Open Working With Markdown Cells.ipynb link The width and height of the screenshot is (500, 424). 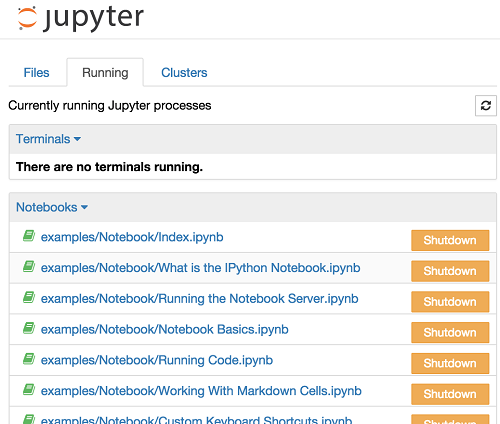pyautogui.click(x=201, y=391)
